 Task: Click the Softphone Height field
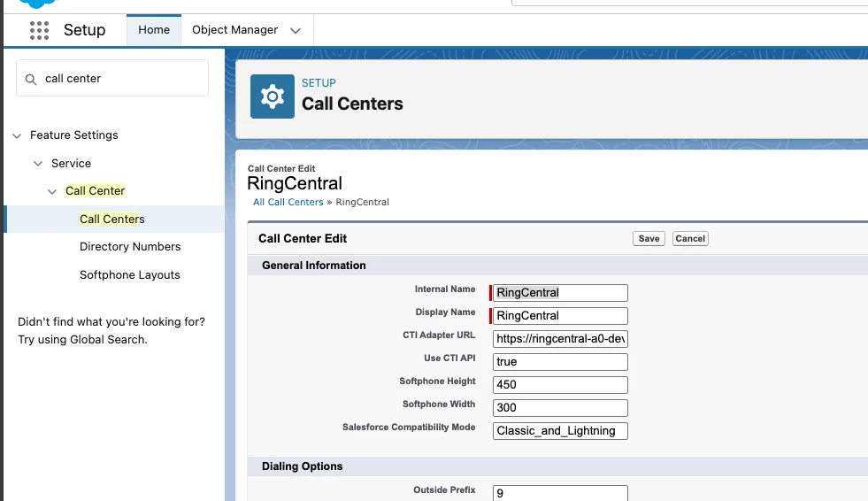pos(560,385)
